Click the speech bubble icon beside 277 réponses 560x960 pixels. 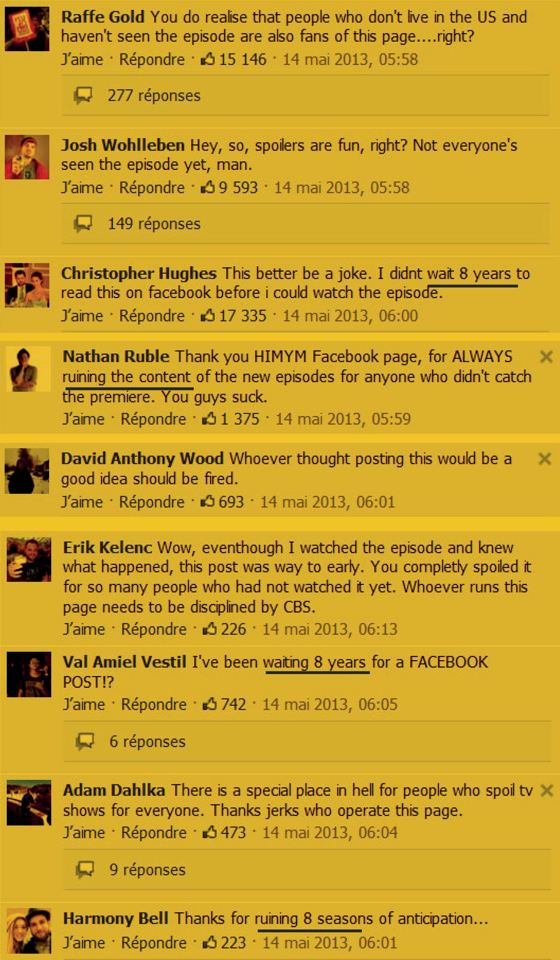pos(83,96)
